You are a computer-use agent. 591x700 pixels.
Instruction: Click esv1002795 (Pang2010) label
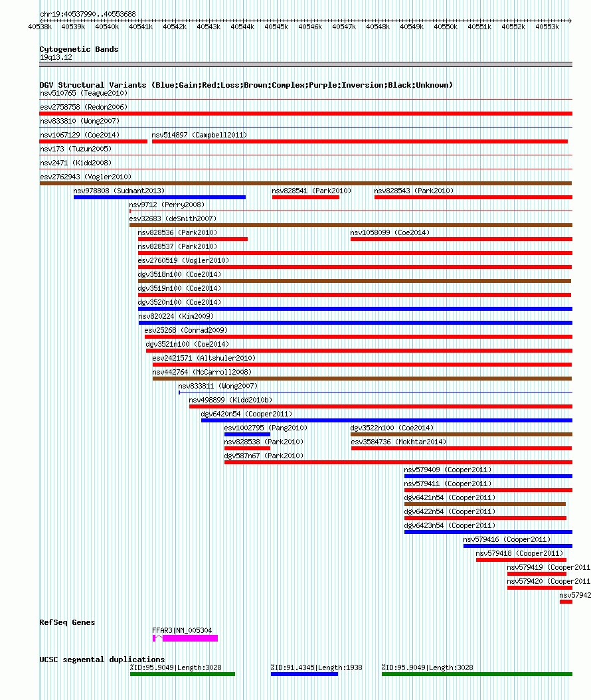pos(266,428)
